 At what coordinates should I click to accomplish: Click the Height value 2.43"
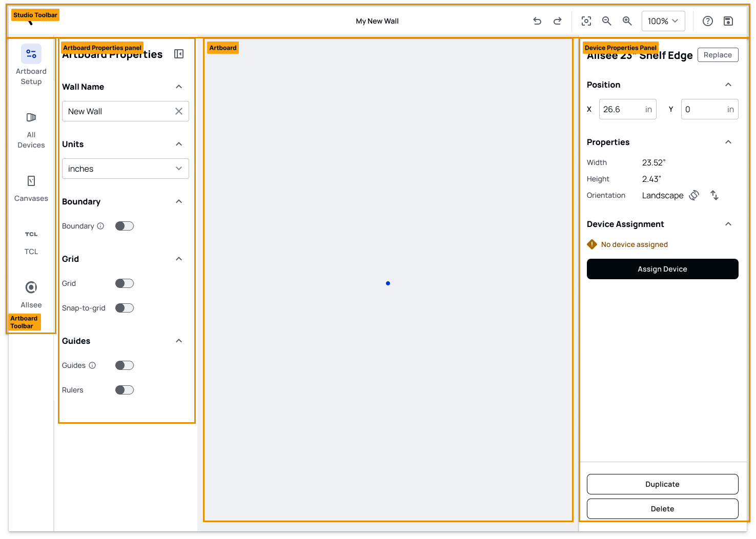pos(652,179)
